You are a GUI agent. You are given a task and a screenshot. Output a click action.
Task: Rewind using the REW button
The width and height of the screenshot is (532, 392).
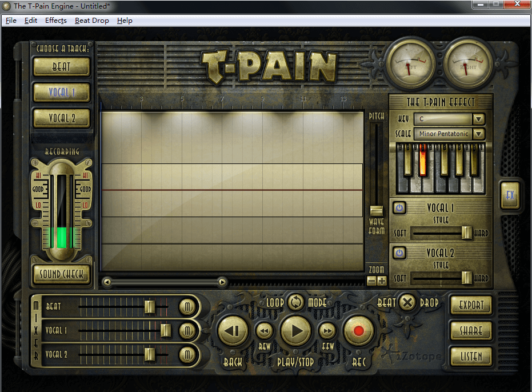coord(264,330)
